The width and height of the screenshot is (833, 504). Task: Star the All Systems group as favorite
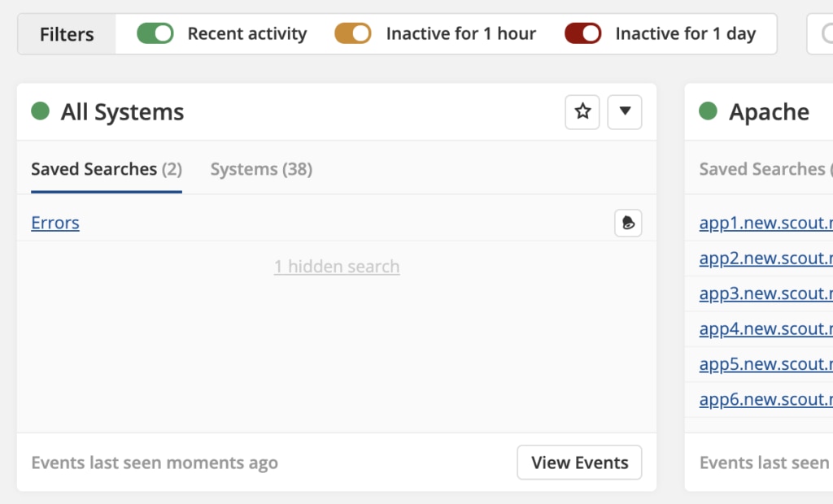click(582, 112)
